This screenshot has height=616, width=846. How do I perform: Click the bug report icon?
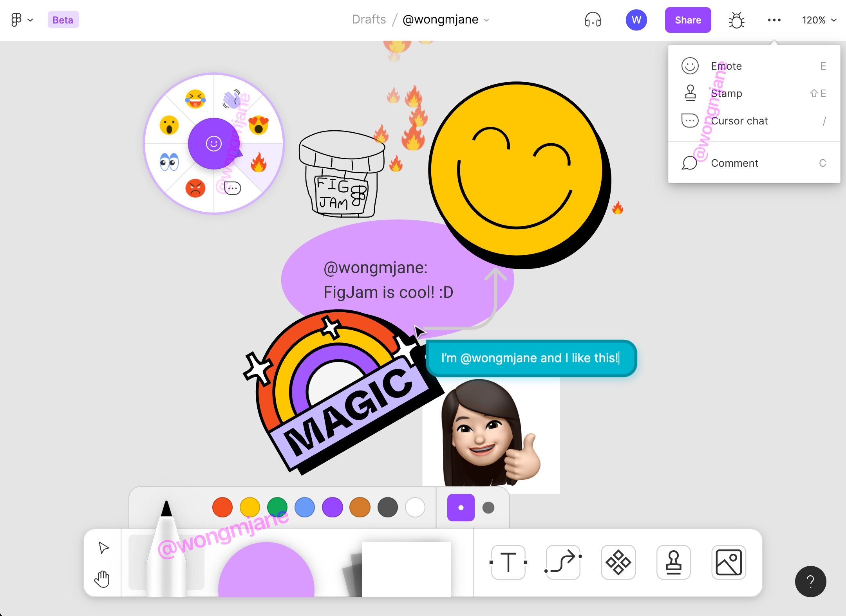pos(736,20)
